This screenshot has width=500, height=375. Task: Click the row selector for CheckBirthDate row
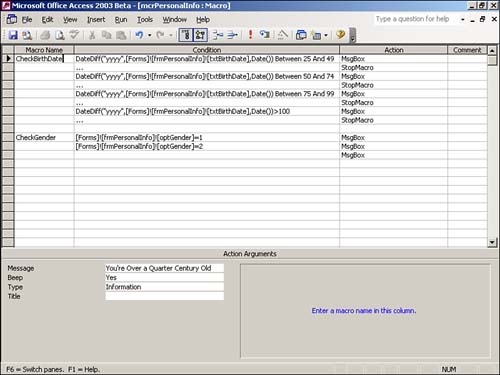8,59
